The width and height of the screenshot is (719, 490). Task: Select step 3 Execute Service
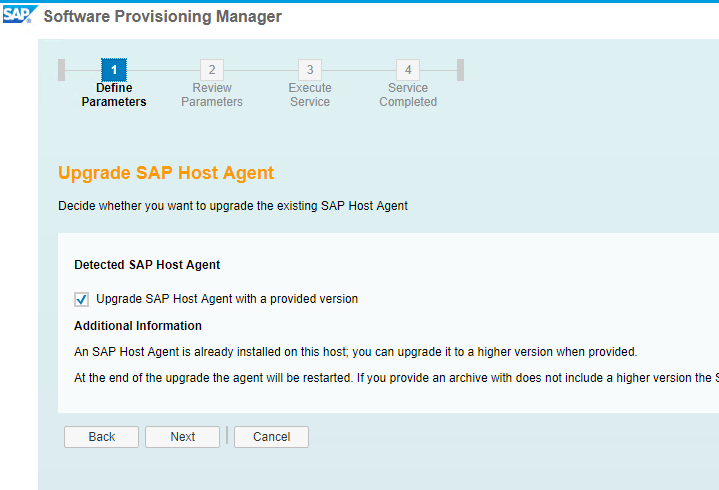pos(310,70)
